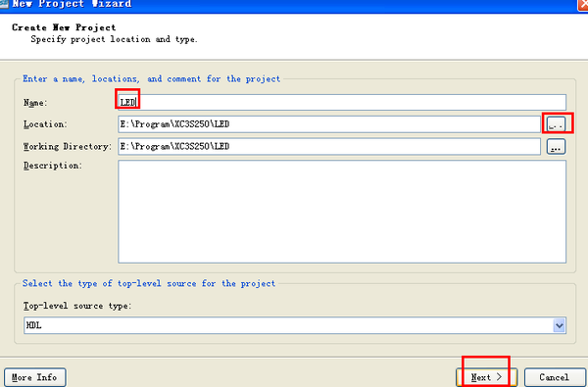The image size is (588, 387).
Task: Click the Cancel button
Action: [555, 377]
